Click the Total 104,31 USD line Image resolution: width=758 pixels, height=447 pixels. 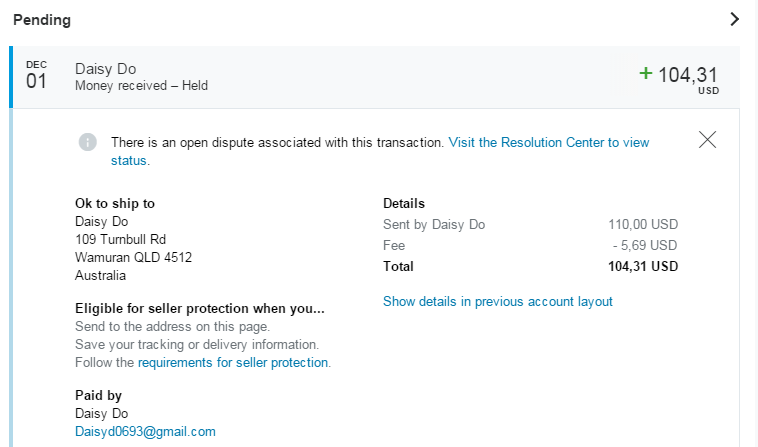pos(530,266)
